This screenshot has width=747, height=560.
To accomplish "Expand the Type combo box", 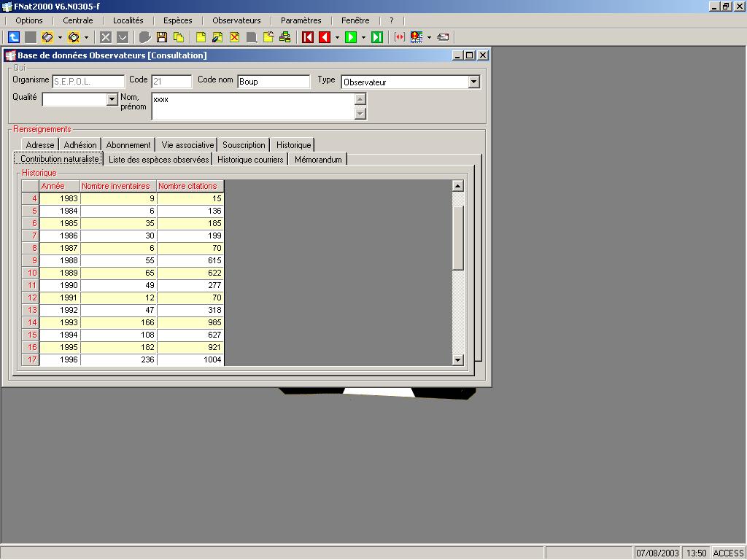I will 473,82.
